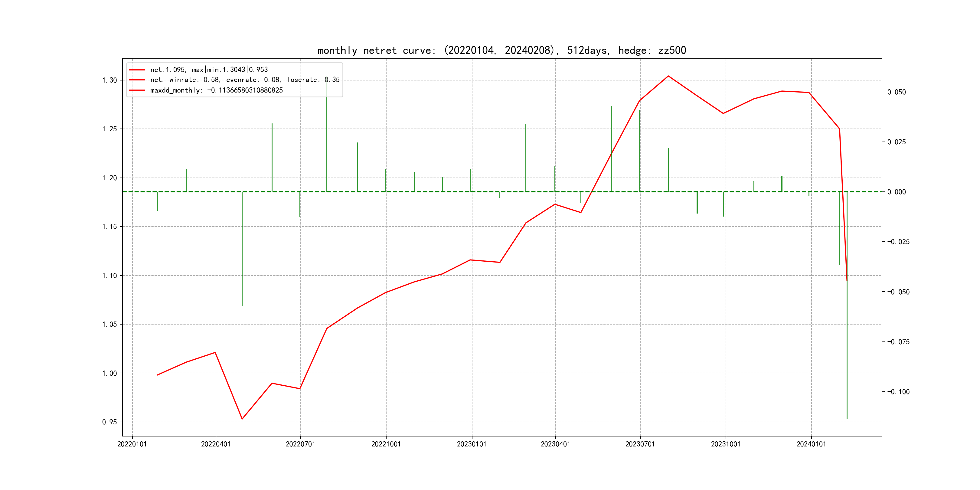
Task: Click the 20221001 x-axis date label
Action: [x=386, y=444]
